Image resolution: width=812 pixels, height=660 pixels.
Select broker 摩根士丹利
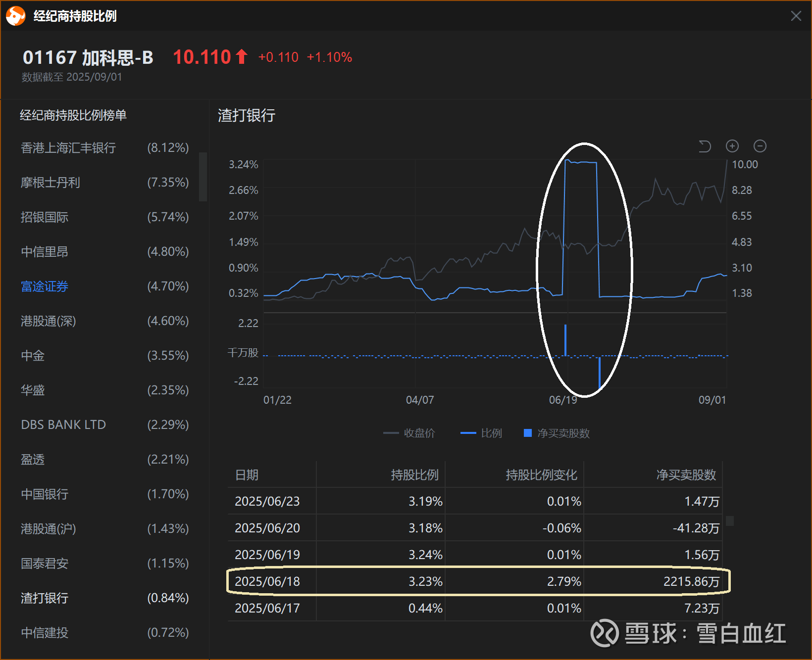click(104, 183)
